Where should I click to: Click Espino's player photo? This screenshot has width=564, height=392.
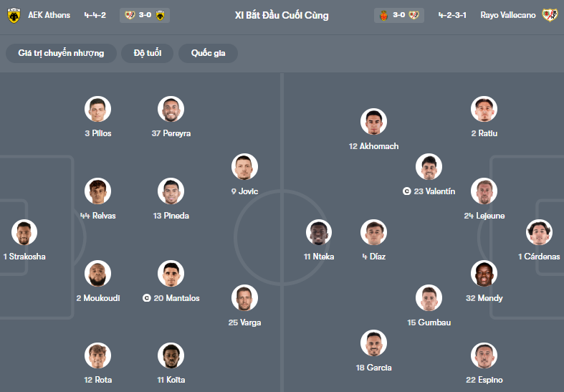click(484, 355)
